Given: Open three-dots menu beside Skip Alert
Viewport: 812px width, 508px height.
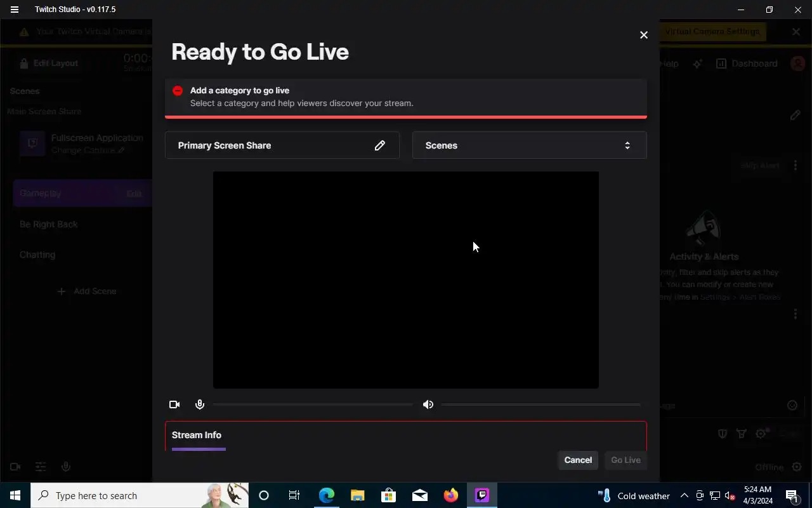Looking at the screenshot, I should pos(796,166).
